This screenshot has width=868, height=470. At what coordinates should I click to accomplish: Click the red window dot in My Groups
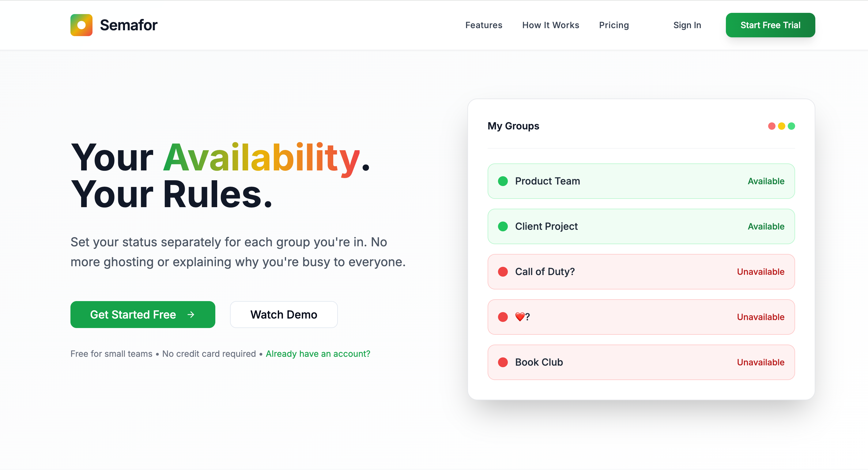tap(771, 126)
